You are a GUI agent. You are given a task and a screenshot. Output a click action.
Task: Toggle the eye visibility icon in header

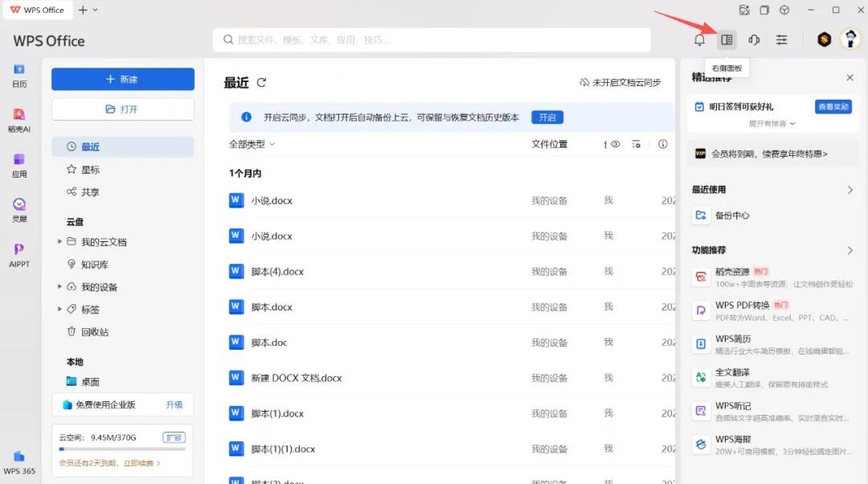coord(615,144)
